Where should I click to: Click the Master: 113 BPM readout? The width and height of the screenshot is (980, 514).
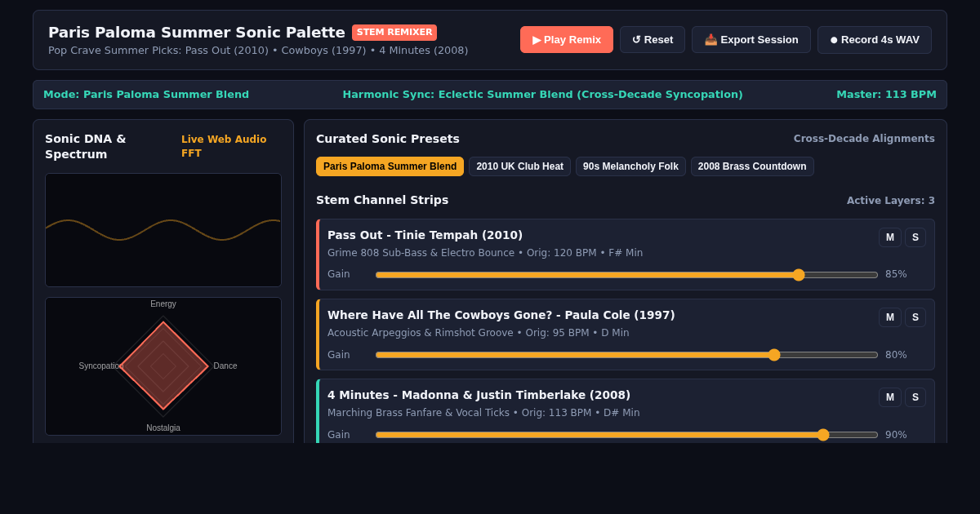pos(886,95)
